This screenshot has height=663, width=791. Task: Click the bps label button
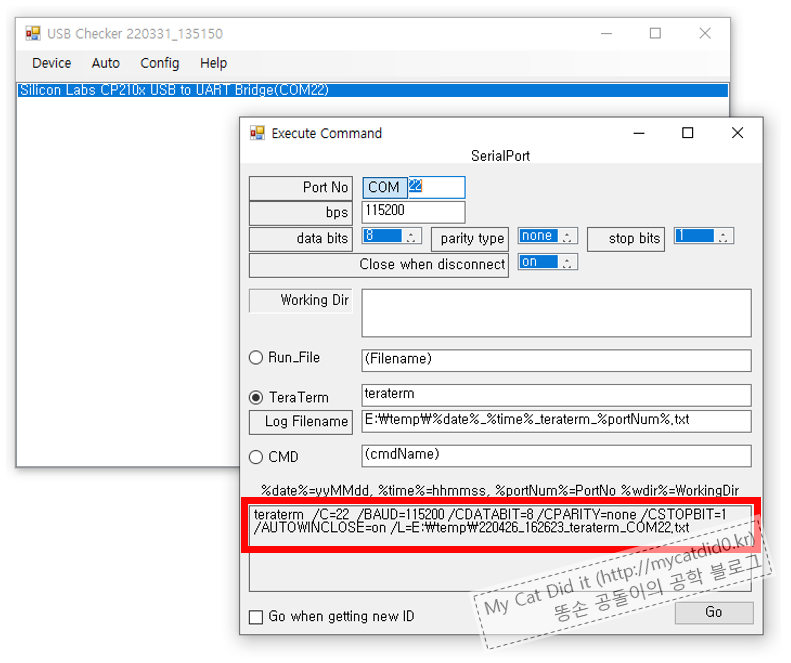pyautogui.click(x=301, y=213)
